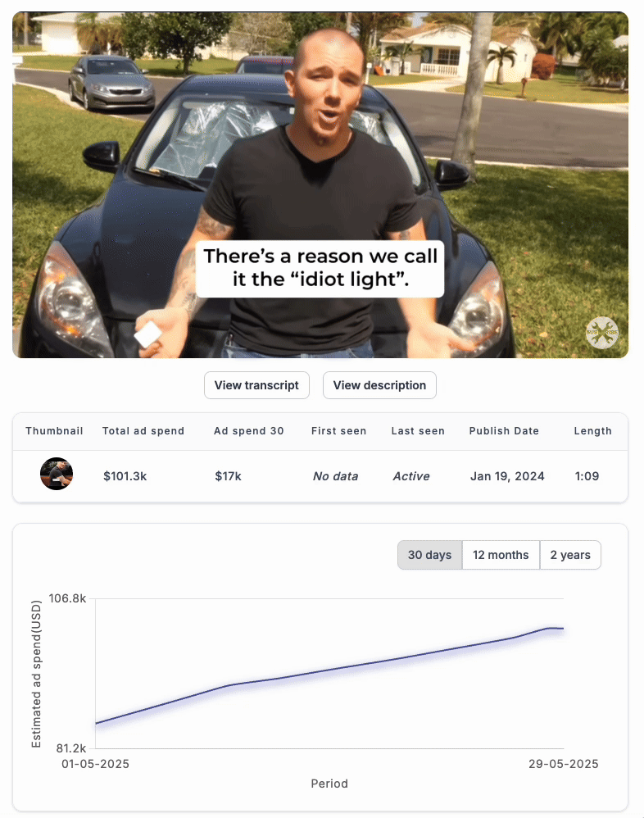Select the $101.3k total ad spend value
Screen dimensions: 644x818
[125, 476]
